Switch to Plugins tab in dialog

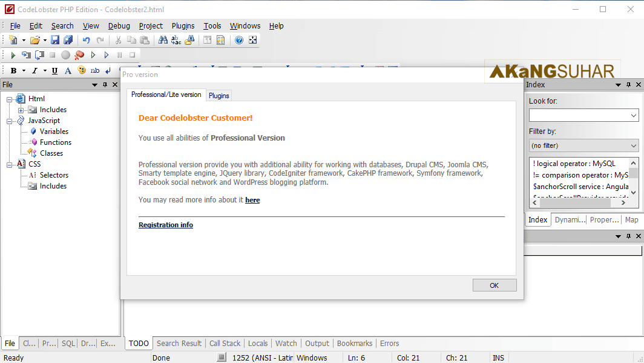[219, 95]
